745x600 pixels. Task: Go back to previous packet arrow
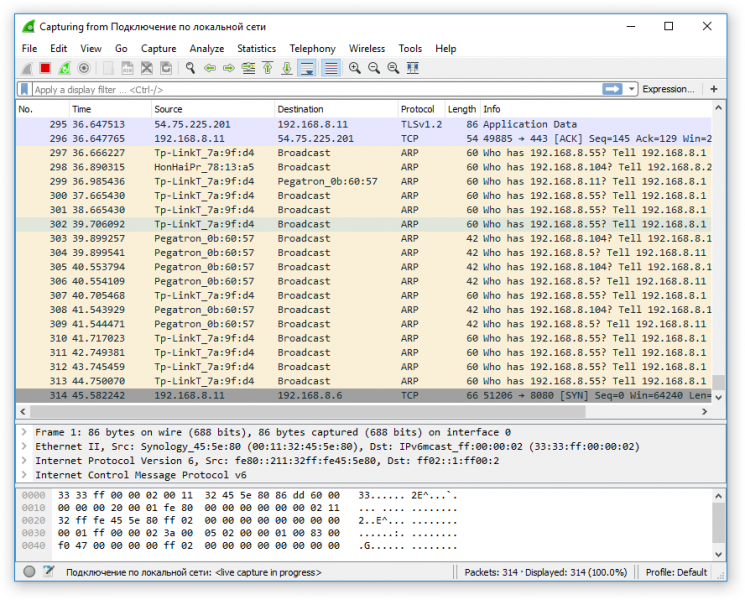[210, 68]
